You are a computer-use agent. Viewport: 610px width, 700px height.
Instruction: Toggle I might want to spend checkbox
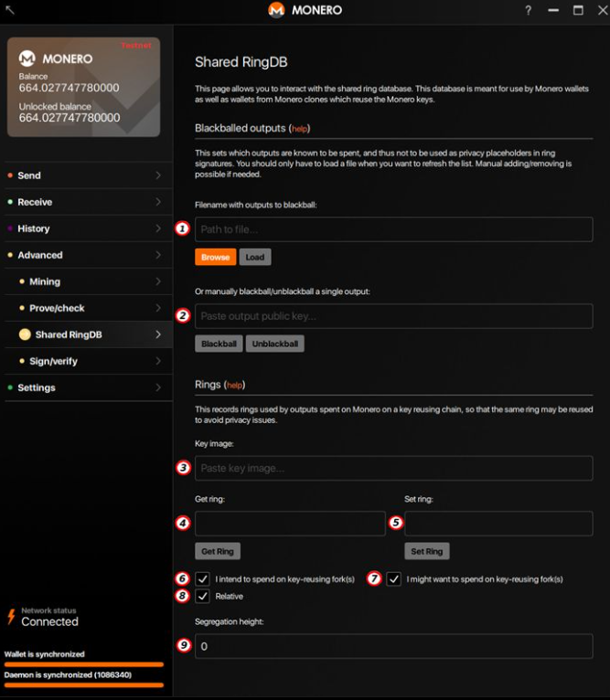click(x=393, y=578)
